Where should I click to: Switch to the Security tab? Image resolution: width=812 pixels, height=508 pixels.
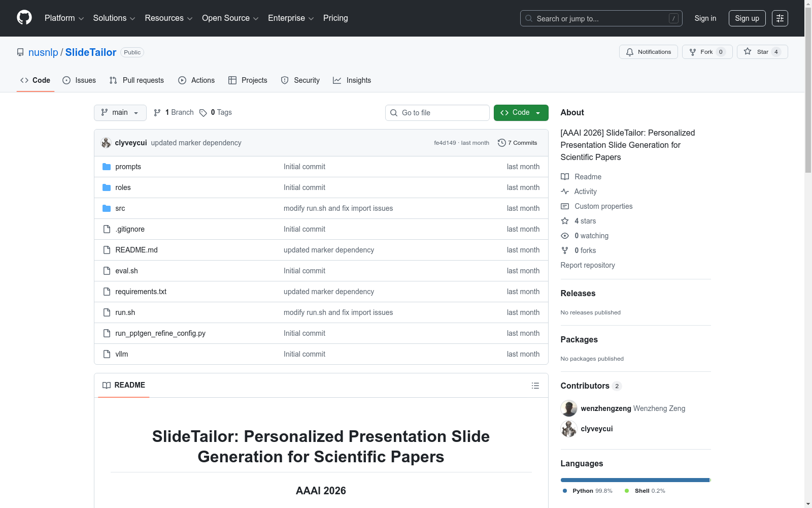coord(300,80)
